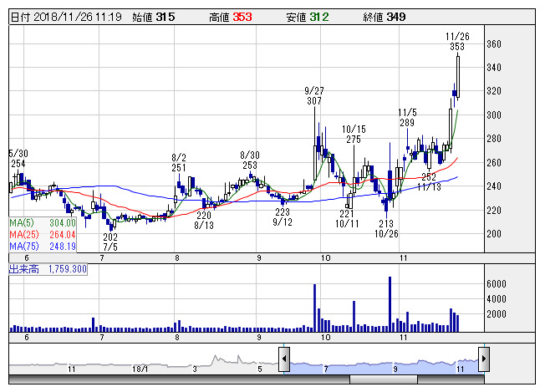This screenshot has height=392, width=545.
Task: Click the 10/26 low label 213
Action: tap(386, 224)
